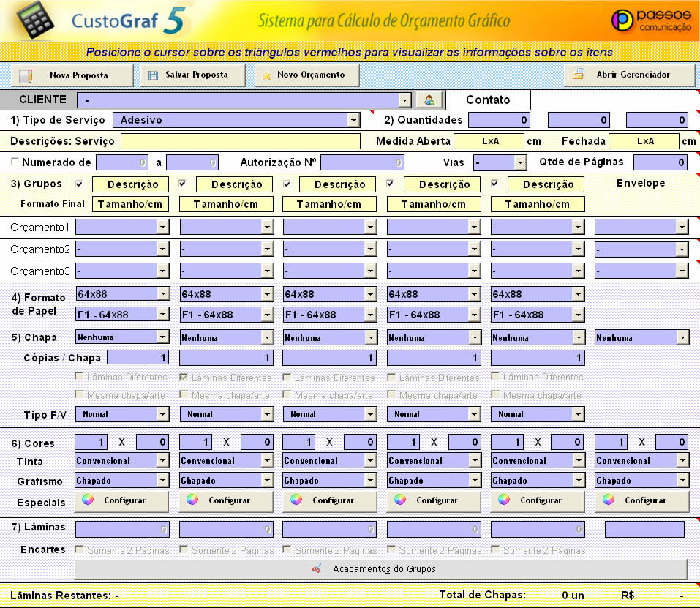Viewport: 700px width, 608px height.
Task: Click the "Total de Chapas:" label
Action: pyautogui.click(x=483, y=595)
